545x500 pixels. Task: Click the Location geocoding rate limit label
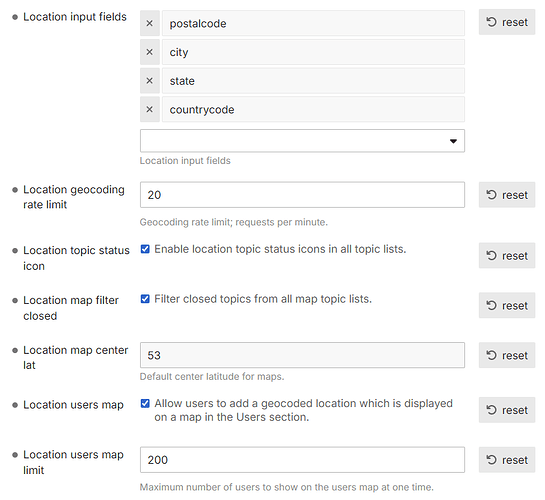tap(74, 197)
